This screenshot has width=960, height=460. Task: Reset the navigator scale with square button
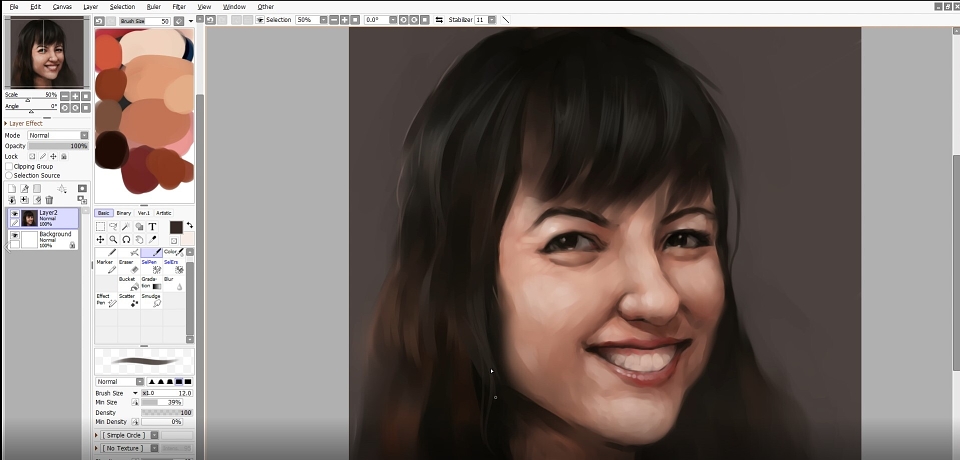click(86, 96)
